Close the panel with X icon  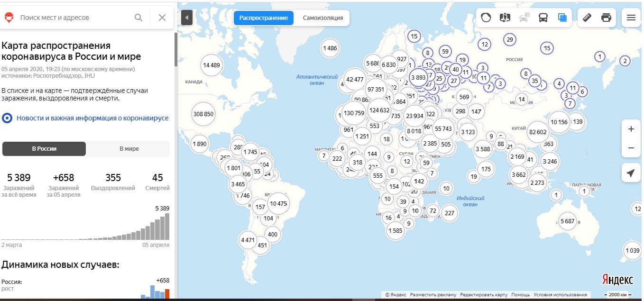pyautogui.click(x=162, y=18)
